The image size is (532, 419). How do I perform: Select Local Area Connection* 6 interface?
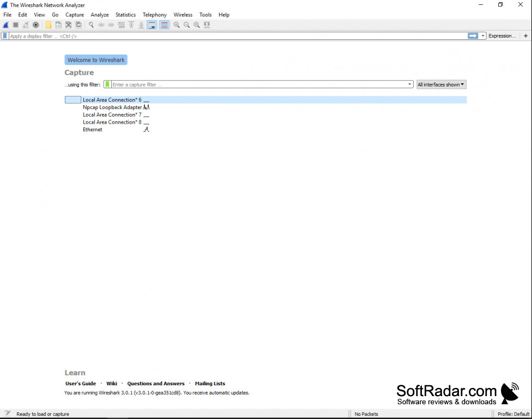click(x=265, y=100)
